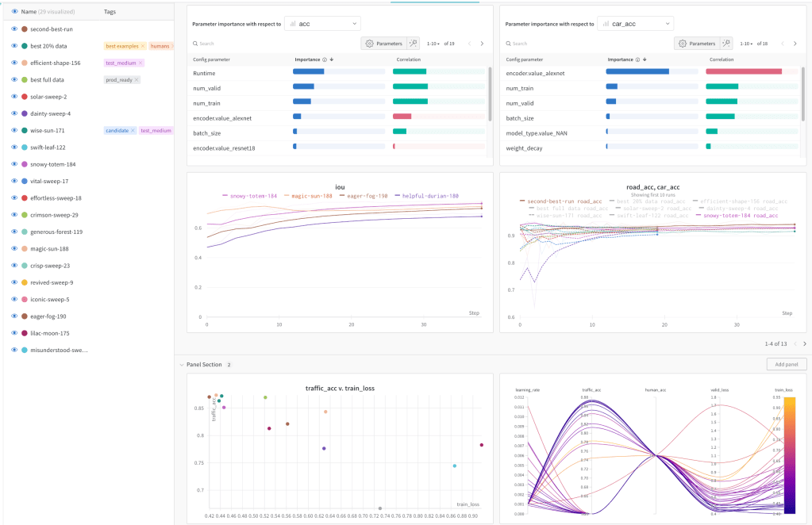This screenshot has width=812, height=525.
Task: Click the magic wand icon in acc panel
Action: point(413,44)
